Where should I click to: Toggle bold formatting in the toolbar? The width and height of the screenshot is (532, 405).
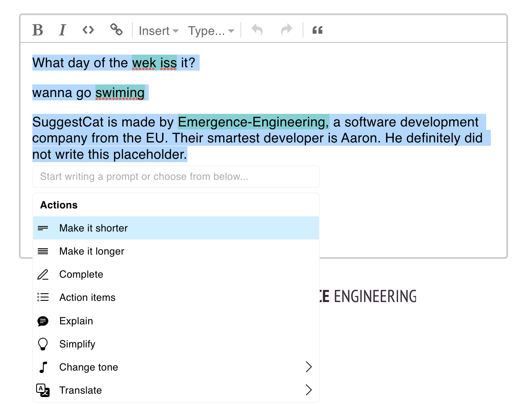(x=38, y=30)
